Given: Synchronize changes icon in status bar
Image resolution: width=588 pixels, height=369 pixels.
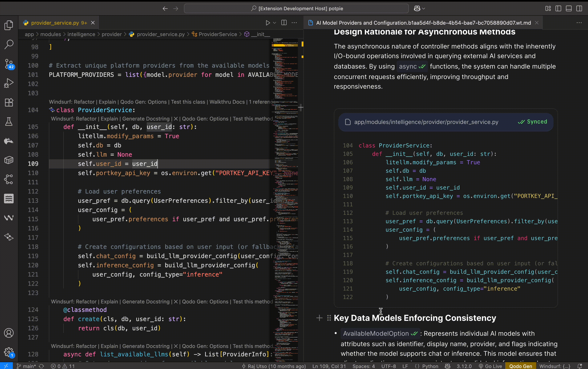Looking at the screenshot, I should 42,366.
